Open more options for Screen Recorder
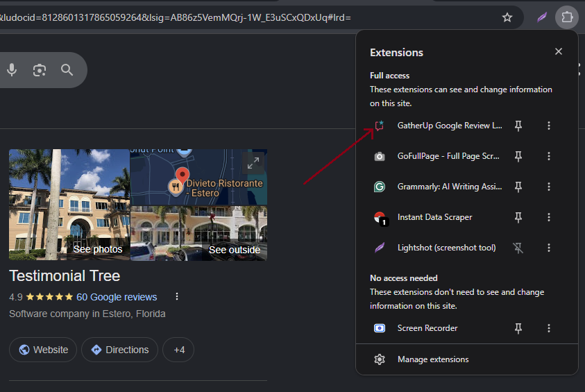 pyautogui.click(x=548, y=328)
